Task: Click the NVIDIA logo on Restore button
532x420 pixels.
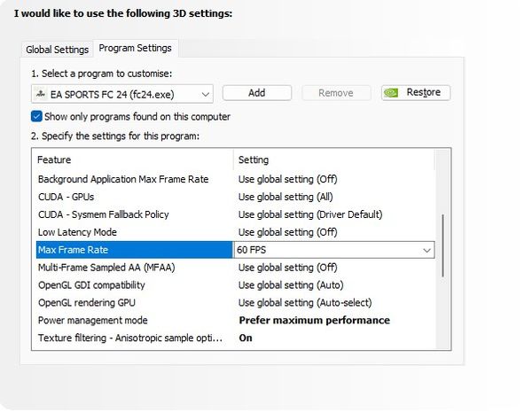Action: click(393, 93)
